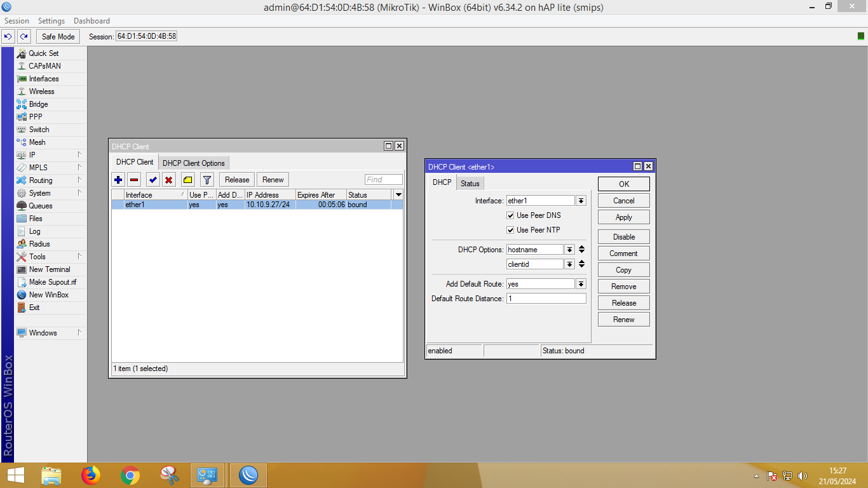Screen dimensions: 868x488
Task: Click the red X Disable icon
Action: click(x=168, y=180)
